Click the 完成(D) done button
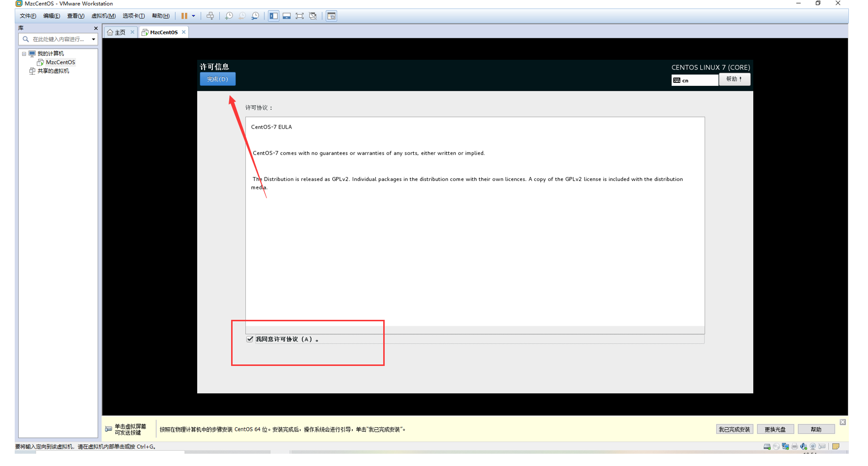Screen dimensions: 868x466 (217, 79)
